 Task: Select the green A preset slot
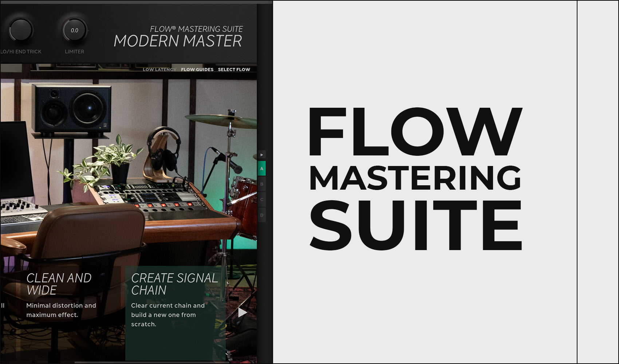[x=261, y=169]
